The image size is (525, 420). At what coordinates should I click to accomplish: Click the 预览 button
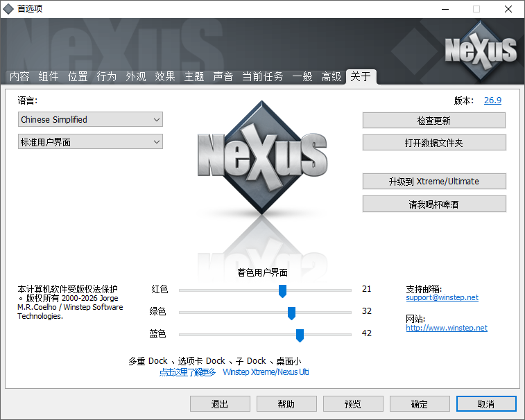(353, 404)
